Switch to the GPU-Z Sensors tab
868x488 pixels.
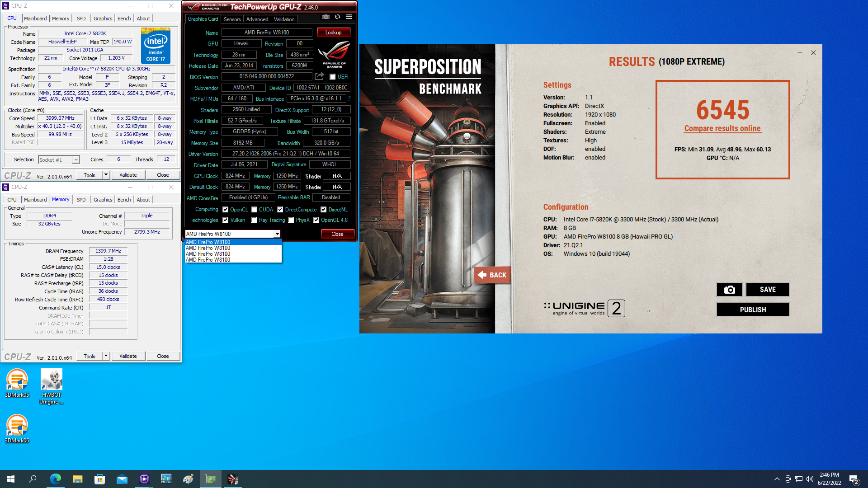click(232, 19)
